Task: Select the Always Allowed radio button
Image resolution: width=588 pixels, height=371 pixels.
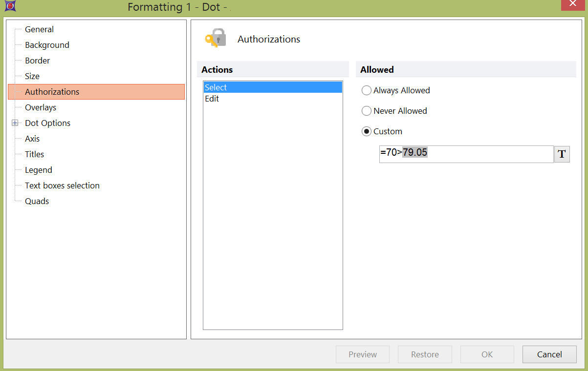Action: [367, 90]
